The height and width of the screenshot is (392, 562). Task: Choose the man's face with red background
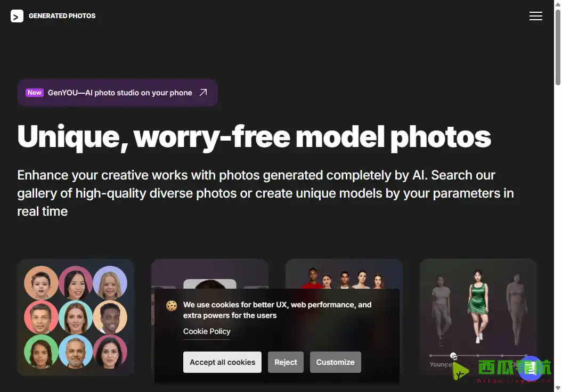pos(41,317)
